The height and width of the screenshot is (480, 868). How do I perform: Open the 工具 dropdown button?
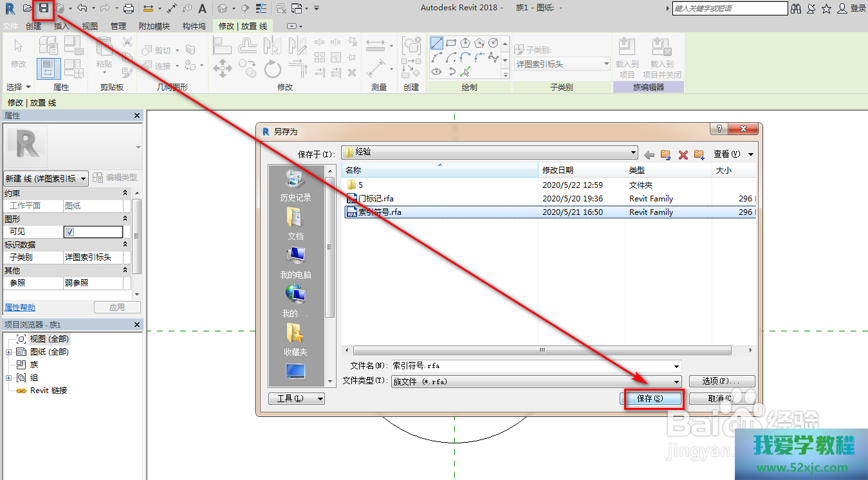click(296, 398)
